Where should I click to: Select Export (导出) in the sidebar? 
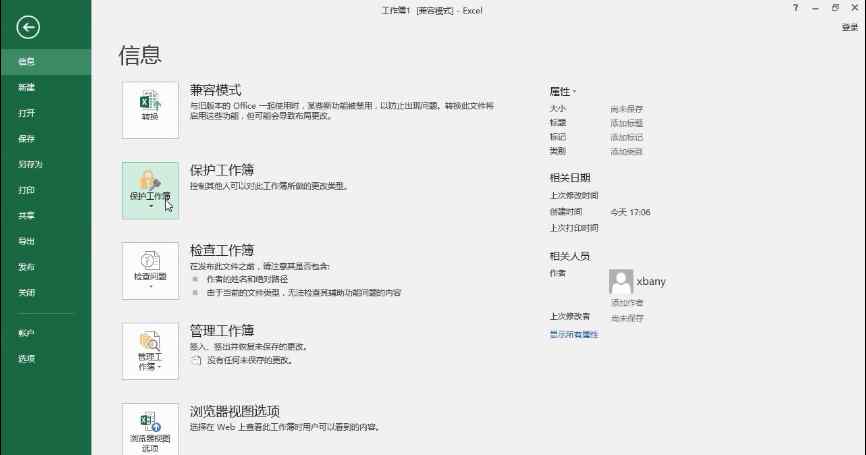tap(46, 241)
